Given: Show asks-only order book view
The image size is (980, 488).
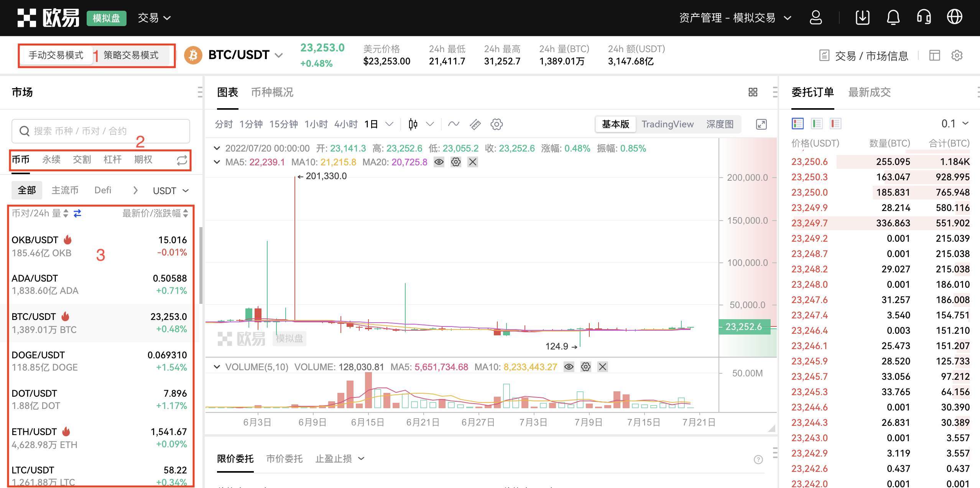Looking at the screenshot, I should (x=835, y=124).
